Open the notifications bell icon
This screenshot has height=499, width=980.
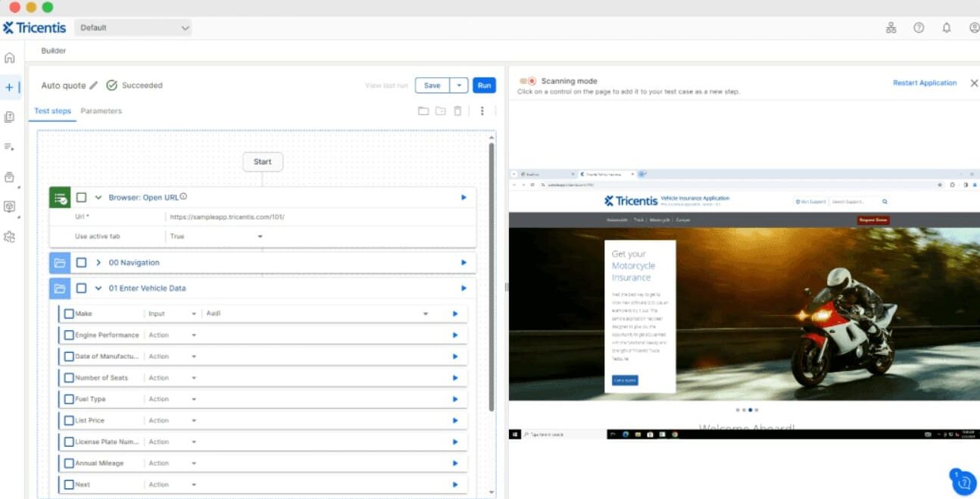pyautogui.click(x=947, y=28)
